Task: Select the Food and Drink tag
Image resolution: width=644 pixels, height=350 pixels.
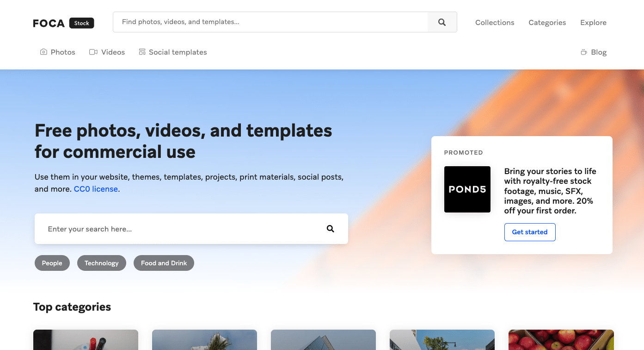Action: [164, 263]
